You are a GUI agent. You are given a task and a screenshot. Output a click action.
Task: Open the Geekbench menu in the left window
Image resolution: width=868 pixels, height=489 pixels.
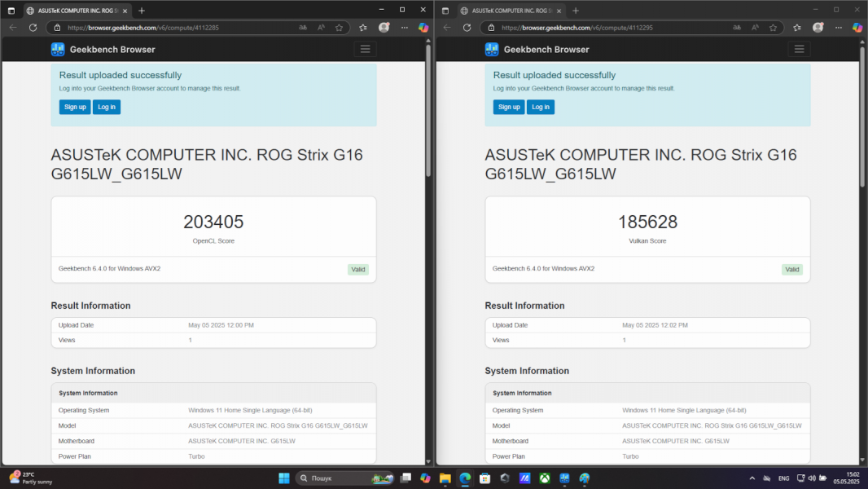click(x=365, y=49)
